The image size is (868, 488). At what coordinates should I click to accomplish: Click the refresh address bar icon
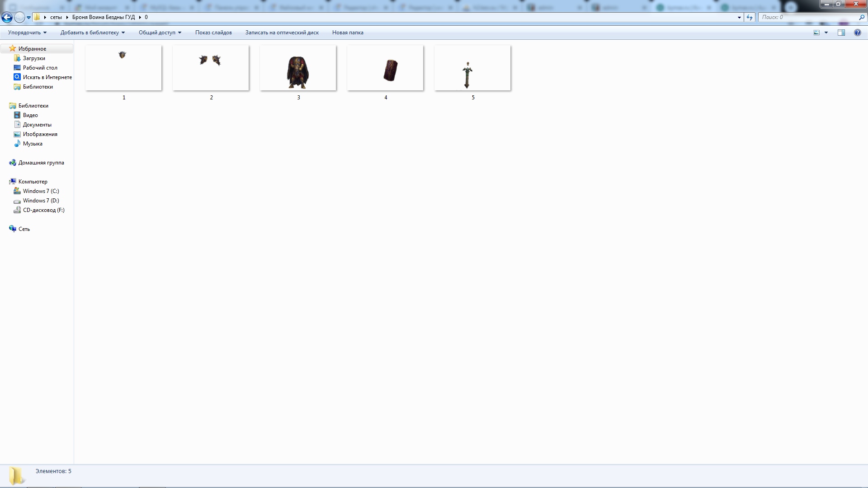click(750, 17)
